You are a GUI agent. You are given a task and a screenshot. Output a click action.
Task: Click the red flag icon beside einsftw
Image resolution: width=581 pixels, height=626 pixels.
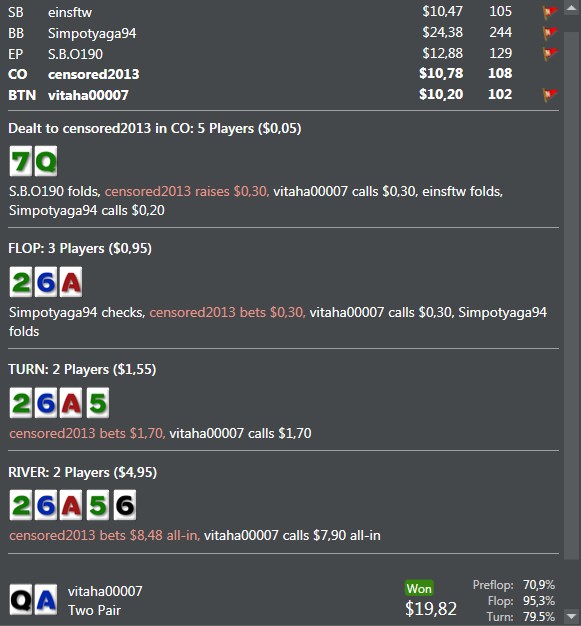550,12
